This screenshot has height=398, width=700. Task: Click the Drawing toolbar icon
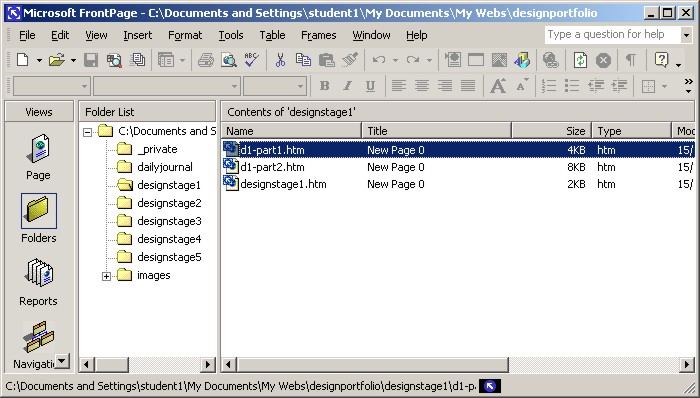522,60
